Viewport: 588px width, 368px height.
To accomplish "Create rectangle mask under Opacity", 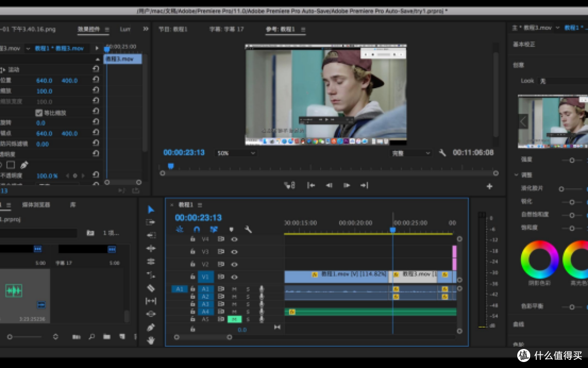I will tap(10, 165).
